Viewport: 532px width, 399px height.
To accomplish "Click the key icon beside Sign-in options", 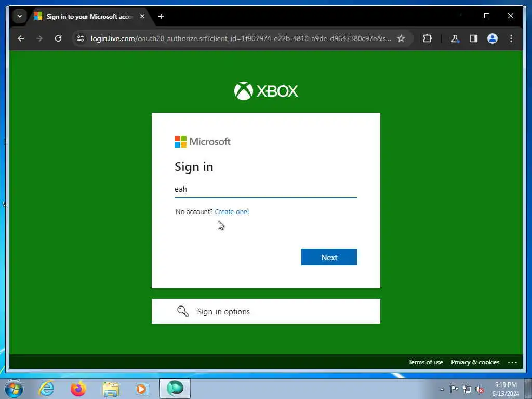I will tap(183, 311).
